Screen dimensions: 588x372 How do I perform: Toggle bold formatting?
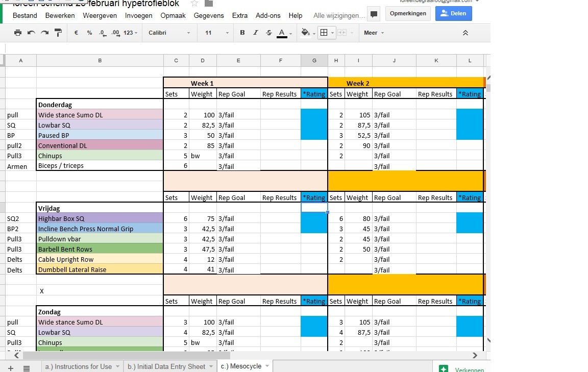pos(242,33)
